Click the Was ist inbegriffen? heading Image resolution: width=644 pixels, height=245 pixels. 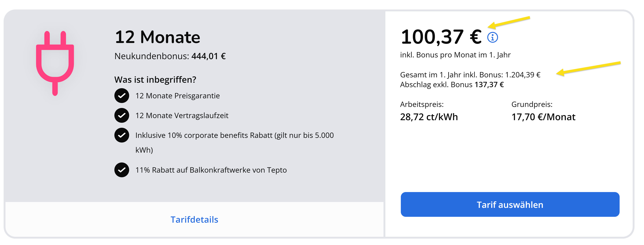(x=155, y=80)
